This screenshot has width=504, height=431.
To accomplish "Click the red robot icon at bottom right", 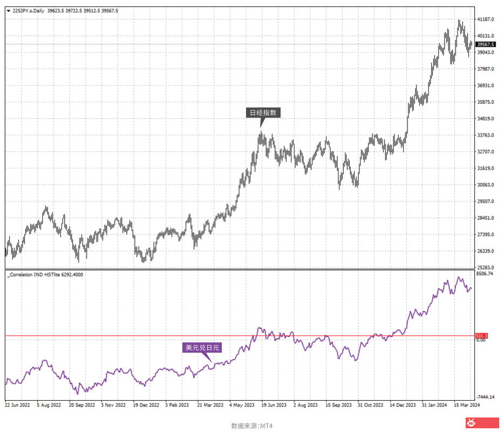I will pos(472,423).
